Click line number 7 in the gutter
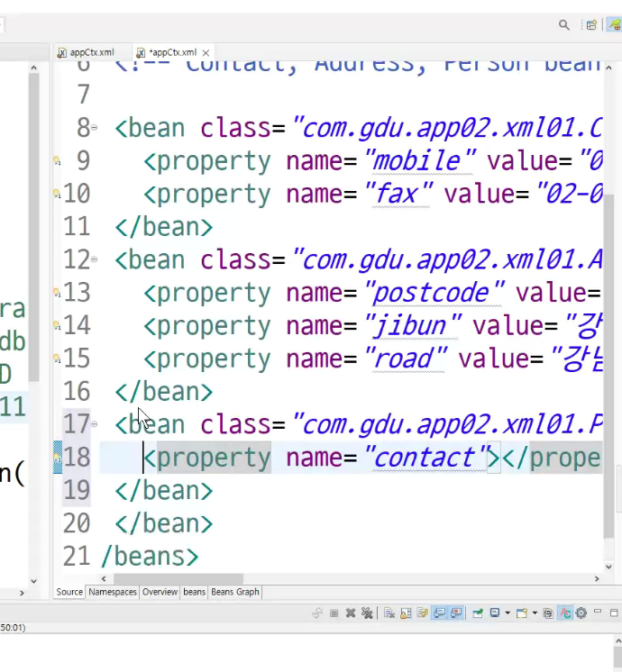Image resolution: width=622 pixels, height=672 pixels. pyautogui.click(x=83, y=95)
